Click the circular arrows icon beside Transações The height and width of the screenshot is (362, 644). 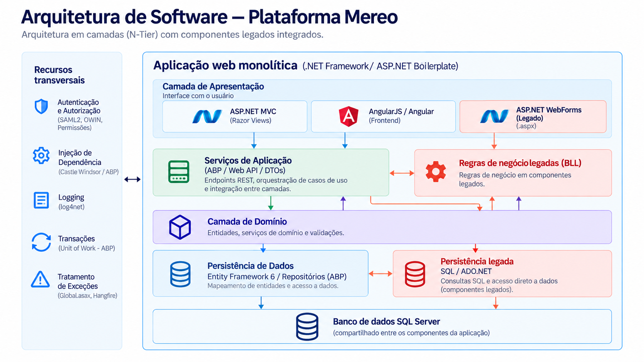click(41, 242)
